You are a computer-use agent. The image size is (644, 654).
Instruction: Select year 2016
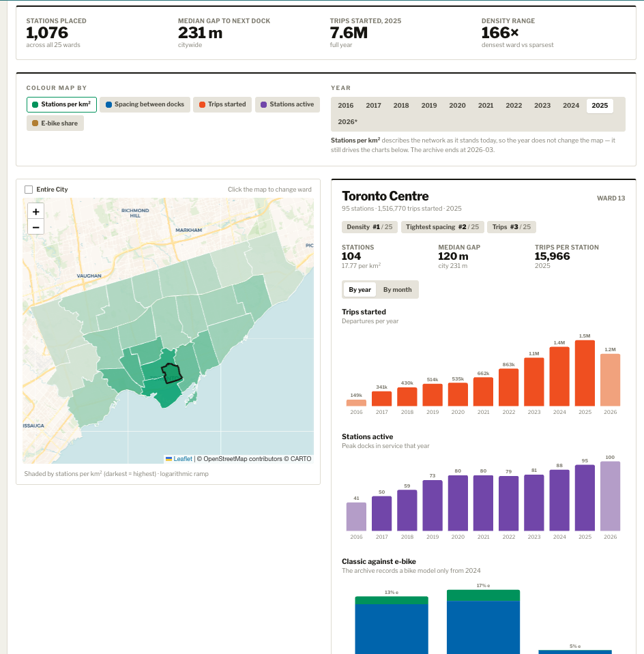pyautogui.click(x=346, y=106)
